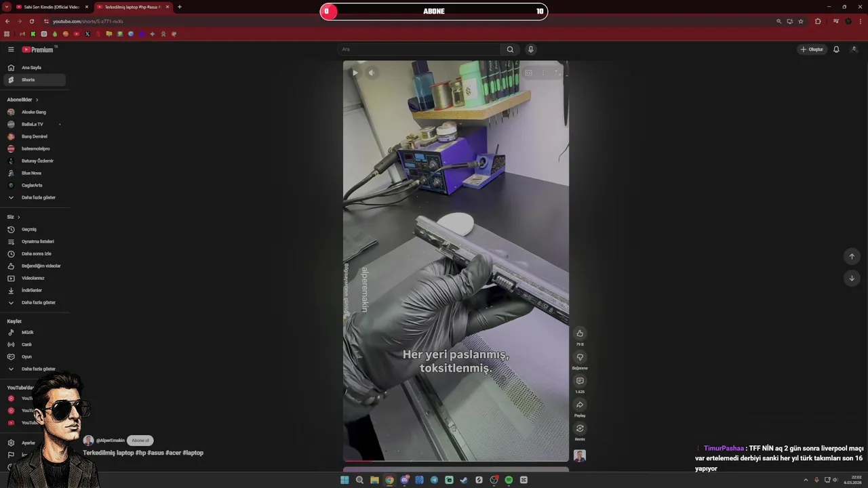This screenshot has height=488, width=868.
Task: Click the YouTube Premium logo
Action: tap(39, 49)
